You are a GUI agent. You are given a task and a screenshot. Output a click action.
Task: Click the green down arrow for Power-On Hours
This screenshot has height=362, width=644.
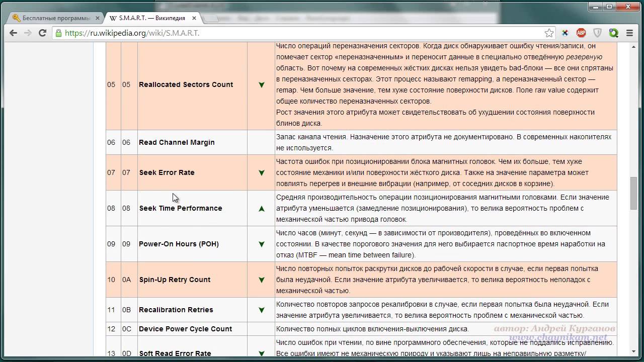(x=261, y=244)
